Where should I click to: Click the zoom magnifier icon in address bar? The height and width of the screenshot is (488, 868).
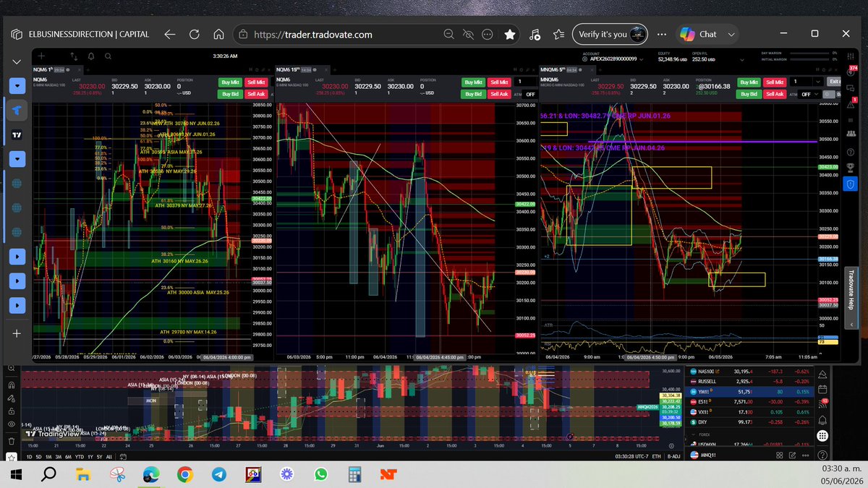[448, 34]
